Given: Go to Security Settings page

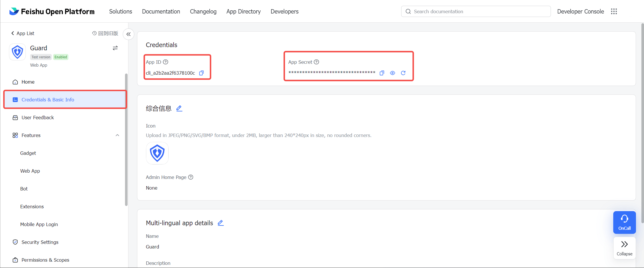Looking at the screenshot, I should [x=40, y=242].
